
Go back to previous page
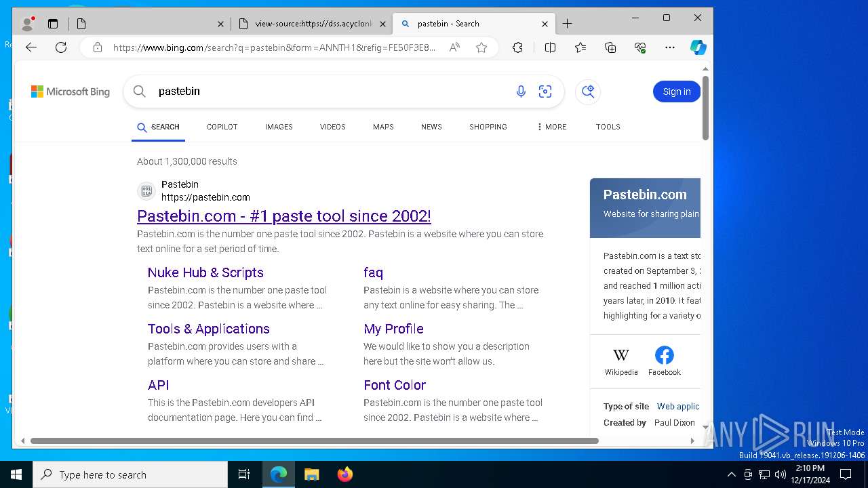click(31, 47)
